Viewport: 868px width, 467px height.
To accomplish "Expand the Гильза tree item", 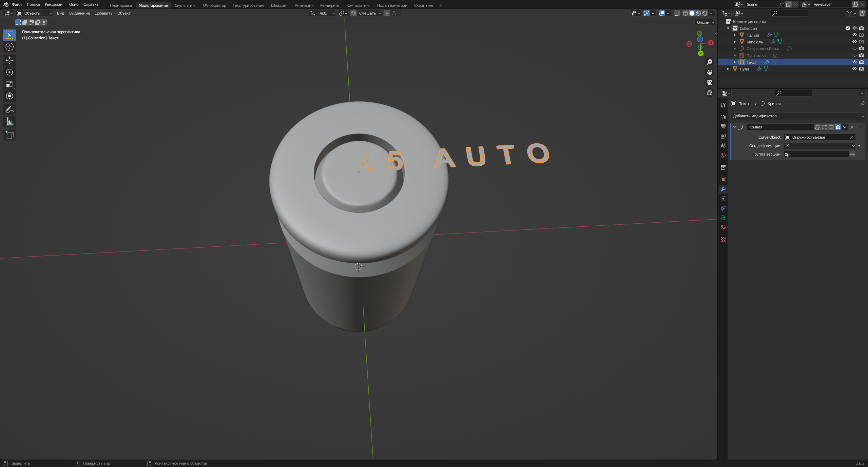I will click(735, 35).
